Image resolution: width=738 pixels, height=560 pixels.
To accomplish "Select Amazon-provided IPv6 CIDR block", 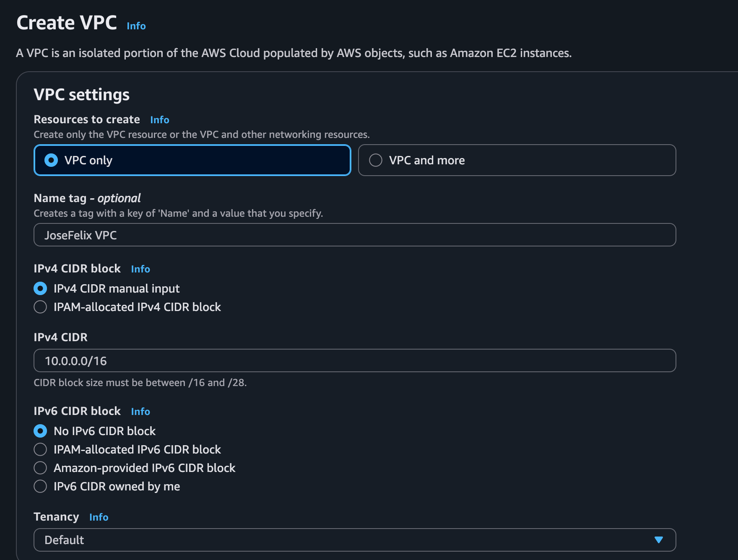I will pyautogui.click(x=40, y=468).
